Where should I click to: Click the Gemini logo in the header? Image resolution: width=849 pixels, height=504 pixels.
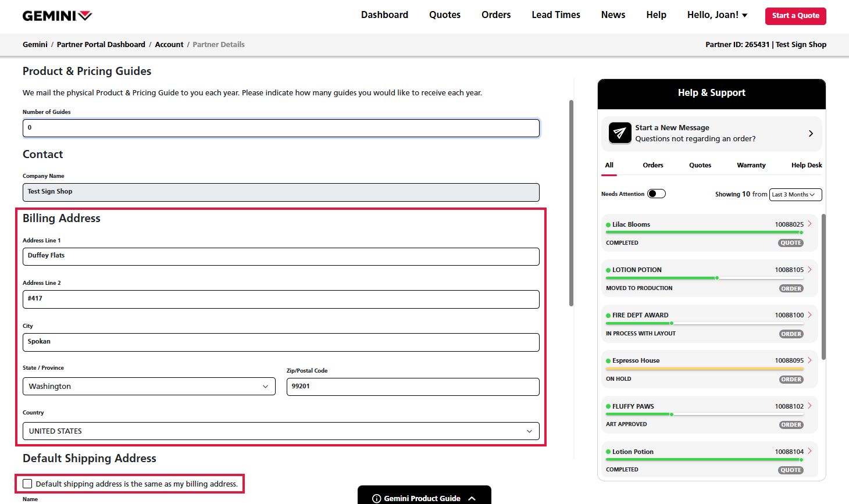[57, 16]
